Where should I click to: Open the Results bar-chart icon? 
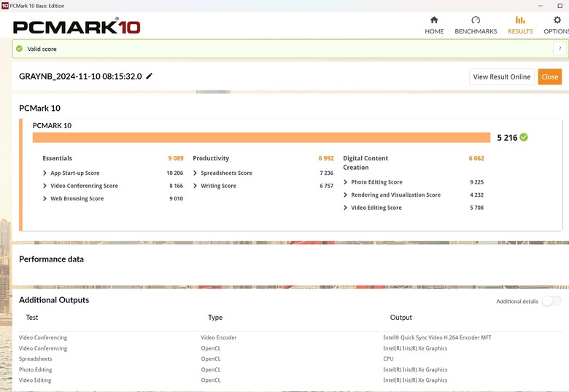click(520, 20)
